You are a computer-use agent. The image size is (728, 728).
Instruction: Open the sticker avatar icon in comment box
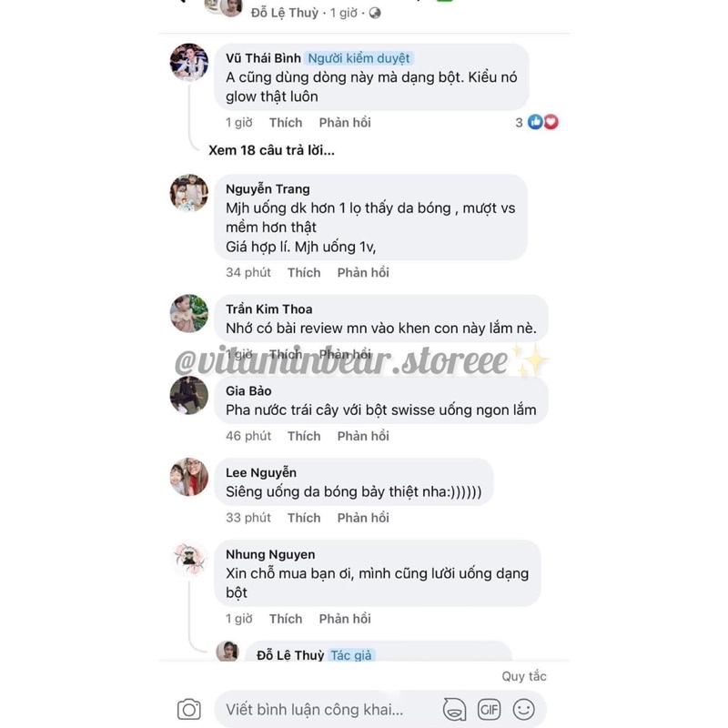tap(454, 710)
